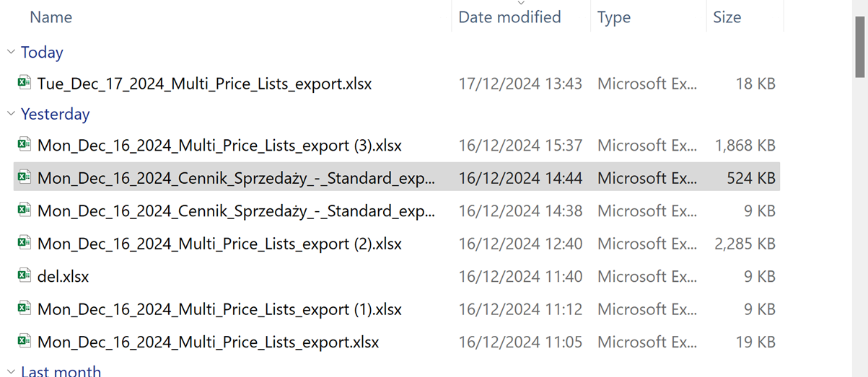
Task: Select Mon_Dec_16_2024_Multi_Price_Lists_export (2).xlsx file name
Action: [219, 244]
